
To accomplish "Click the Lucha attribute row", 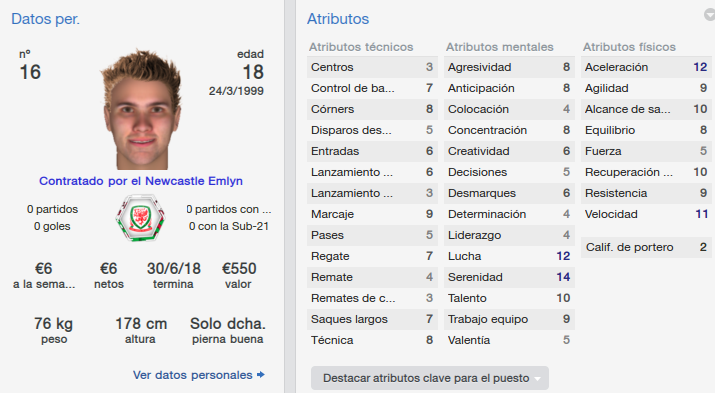I will coord(509,256).
